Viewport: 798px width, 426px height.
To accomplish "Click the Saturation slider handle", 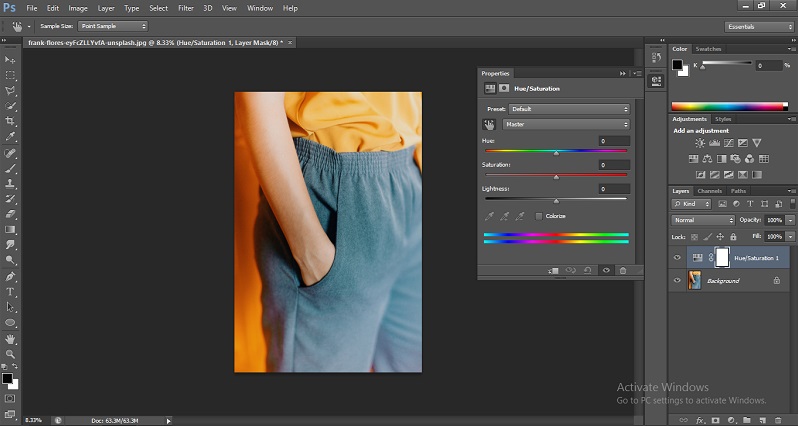I will click(x=556, y=176).
